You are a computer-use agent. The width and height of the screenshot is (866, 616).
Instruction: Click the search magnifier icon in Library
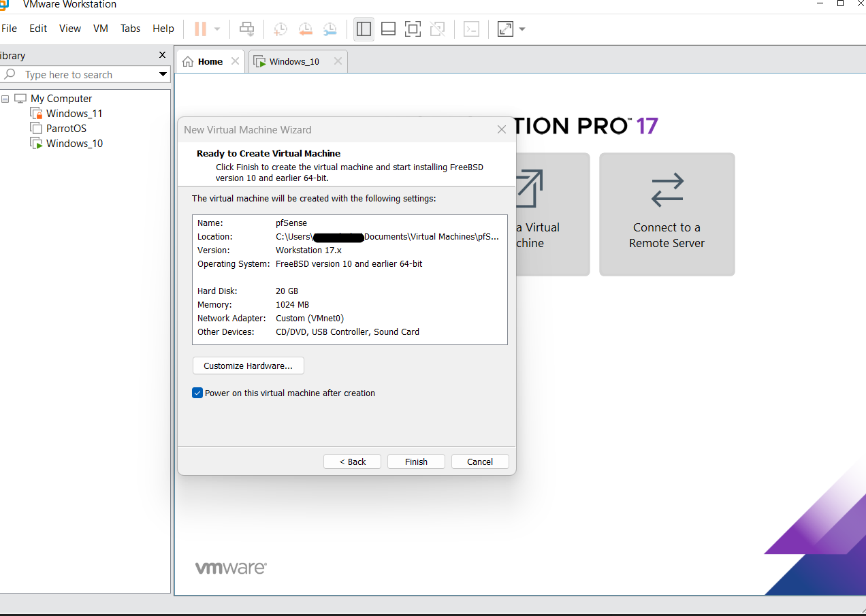tap(10, 74)
